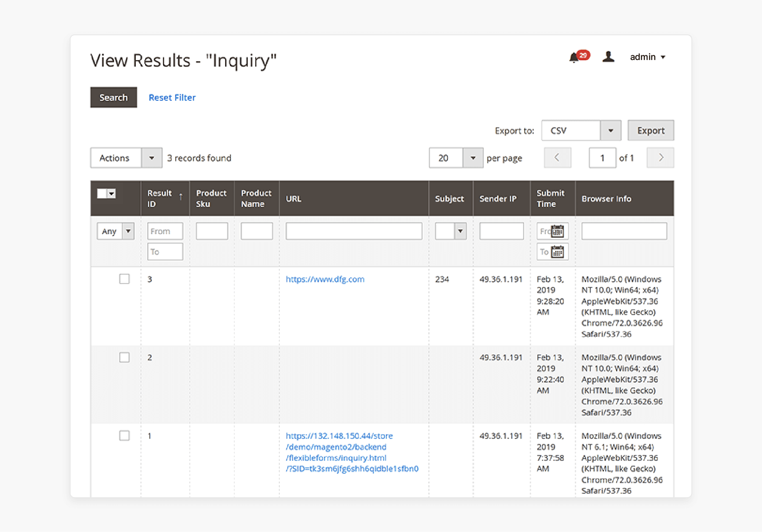Focus the Browser Info filter field
This screenshot has width=762, height=532.
[624, 231]
